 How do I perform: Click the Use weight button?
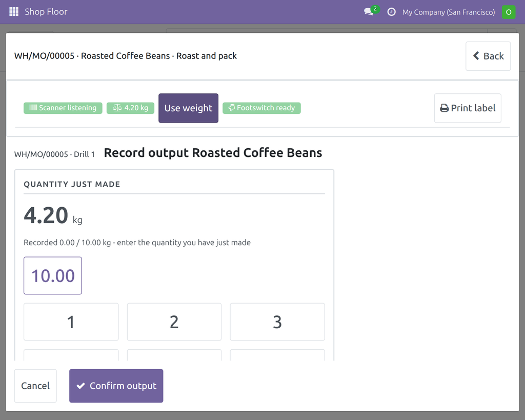click(189, 108)
